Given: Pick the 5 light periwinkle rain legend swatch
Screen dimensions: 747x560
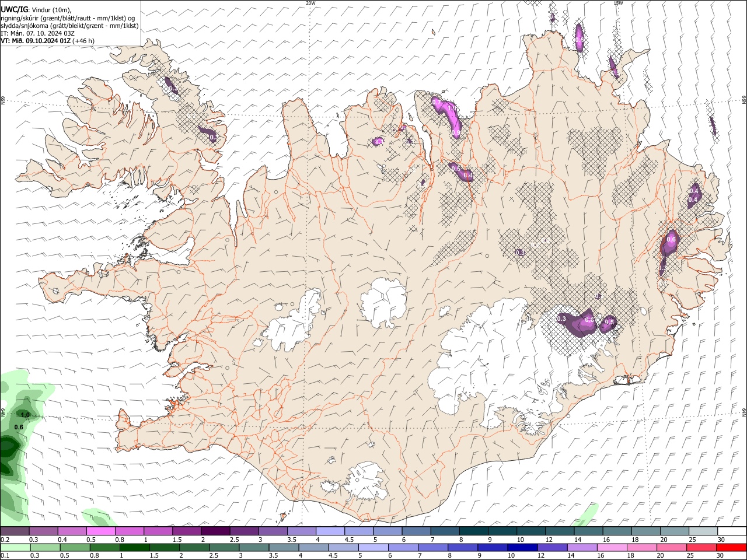Looking at the screenshot, I should tap(373, 547).
